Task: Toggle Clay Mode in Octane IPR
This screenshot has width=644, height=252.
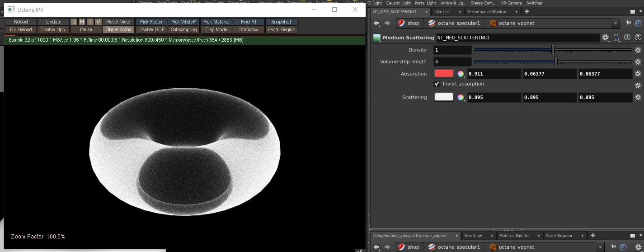Action: [216, 30]
